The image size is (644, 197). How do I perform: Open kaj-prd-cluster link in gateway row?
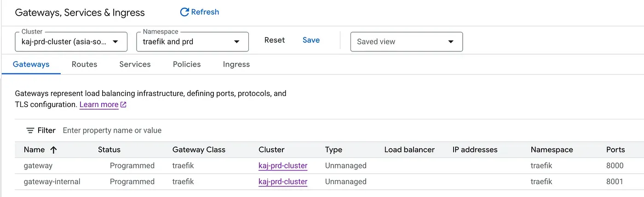(x=283, y=166)
